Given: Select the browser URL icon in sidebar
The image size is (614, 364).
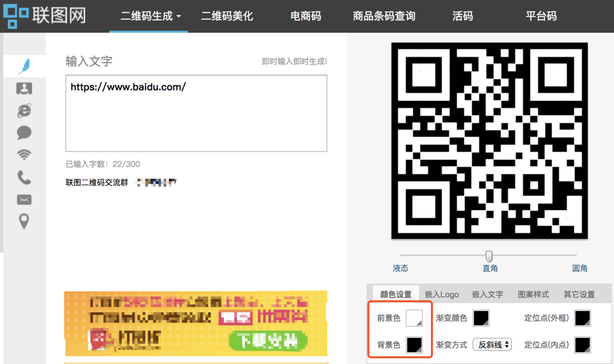Looking at the screenshot, I should click(25, 110).
